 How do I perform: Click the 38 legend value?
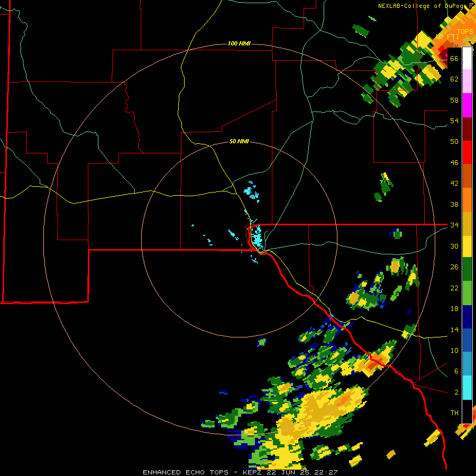coord(454,204)
